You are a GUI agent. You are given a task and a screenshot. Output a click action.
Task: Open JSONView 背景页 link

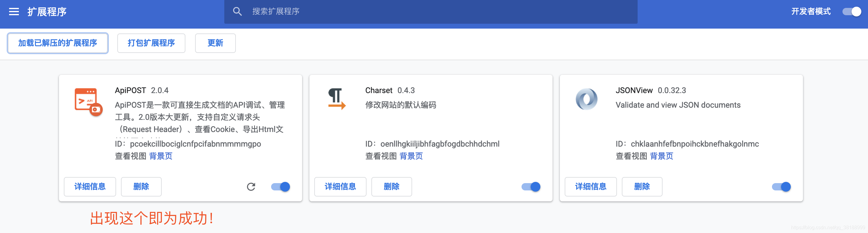pyautogui.click(x=661, y=156)
